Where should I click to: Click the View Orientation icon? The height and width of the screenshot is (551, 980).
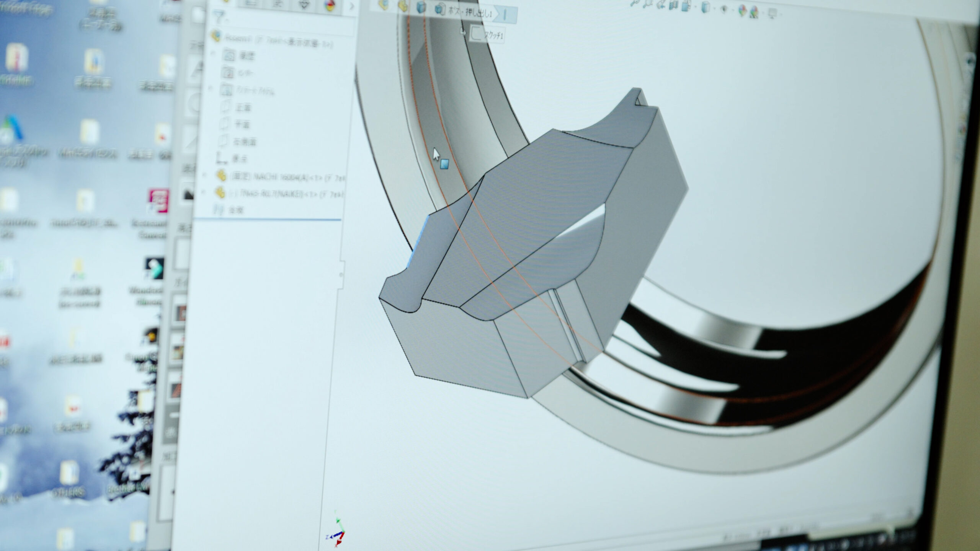click(686, 7)
